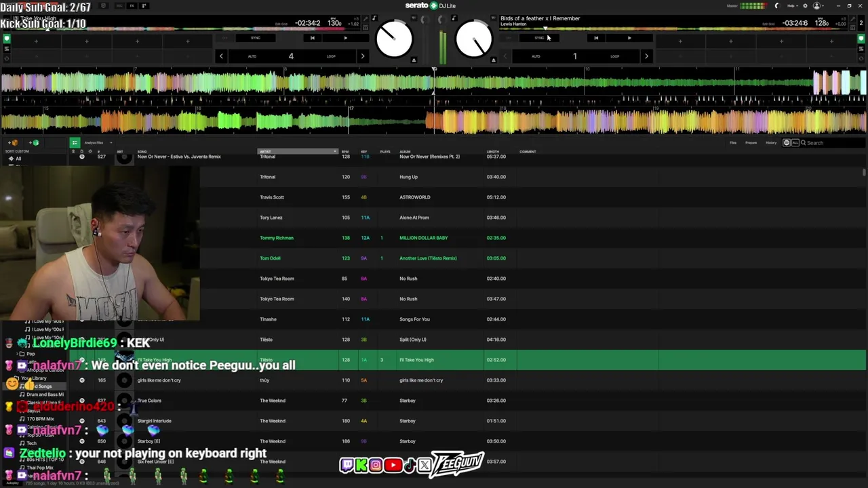This screenshot has width=868, height=488.
Task: Toggle AUTO loop on left deck
Action: tap(252, 56)
